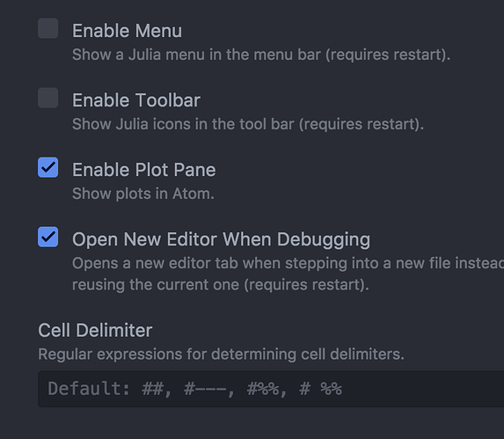Click '(requires restart)' note under Enable Menu
Image resolution: width=504 pixels, height=439 pixels.
tap(388, 55)
